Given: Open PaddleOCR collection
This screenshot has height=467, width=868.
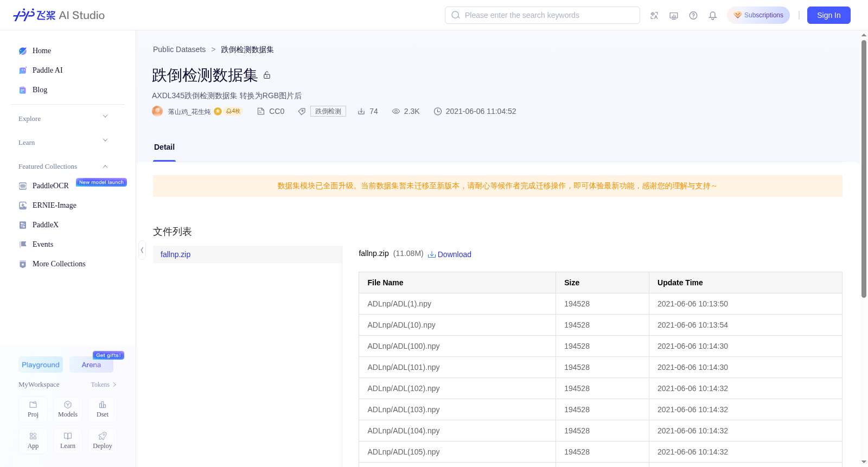Looking at the screenshot, I should (x=50, y=186).
